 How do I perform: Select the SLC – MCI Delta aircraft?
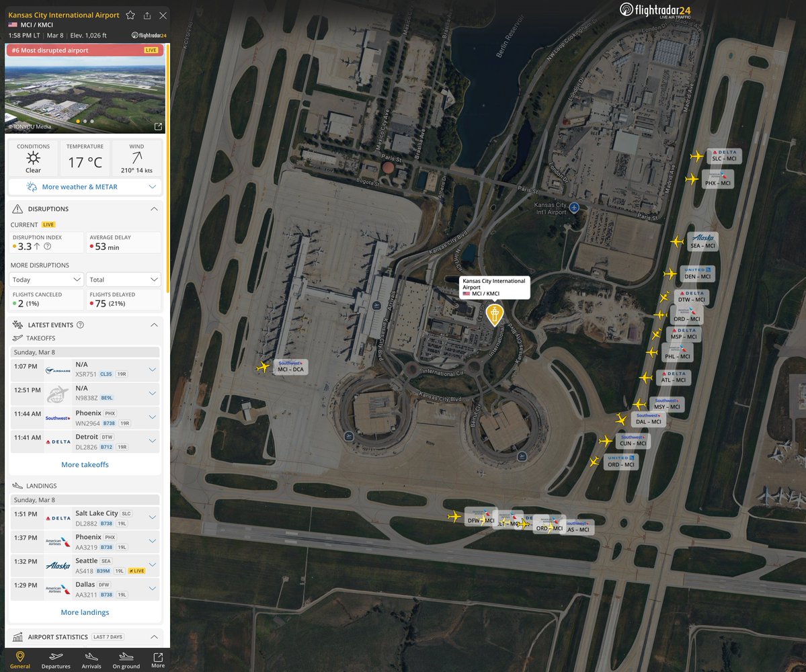pos(697,156)
